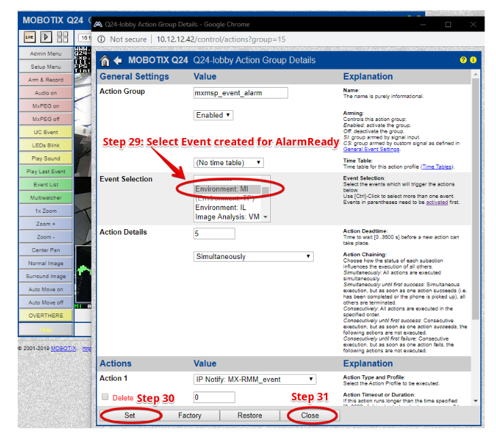Open the Setup Menu in the sidebar
Image resolution: width=496 pixels, height=448 pixels.
(46, 67)
